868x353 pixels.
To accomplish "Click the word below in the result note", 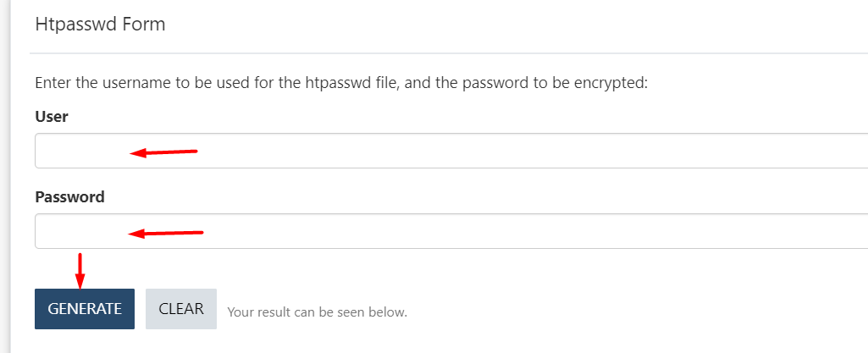I will [x=390, y=312].
